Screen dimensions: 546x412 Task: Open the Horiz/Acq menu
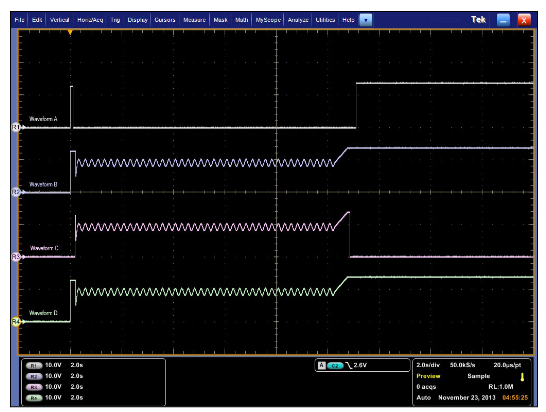coord(90,20)
